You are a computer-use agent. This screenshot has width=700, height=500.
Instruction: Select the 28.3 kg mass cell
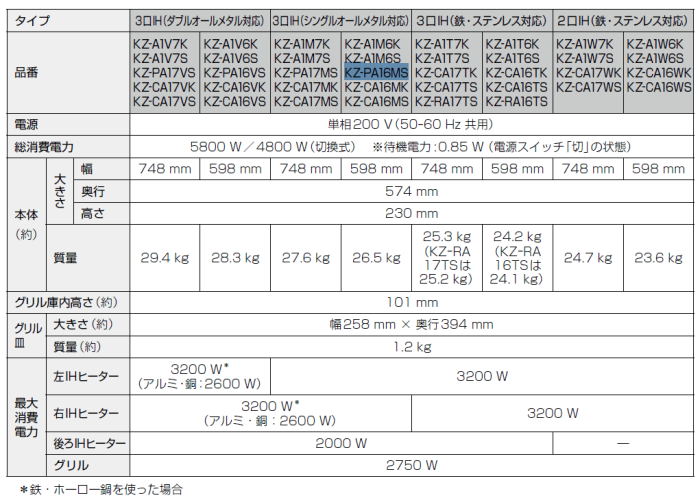(x=235, y=258)
